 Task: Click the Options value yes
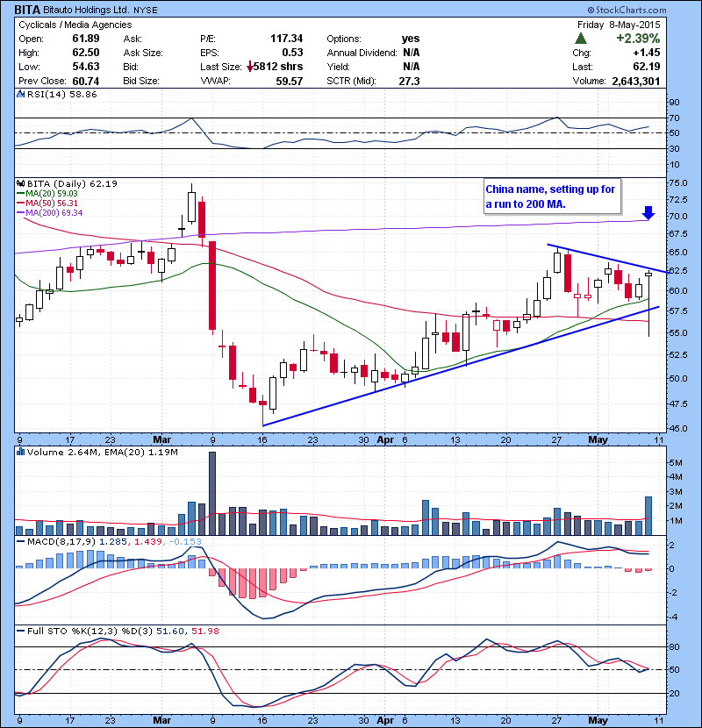[411, 39]
